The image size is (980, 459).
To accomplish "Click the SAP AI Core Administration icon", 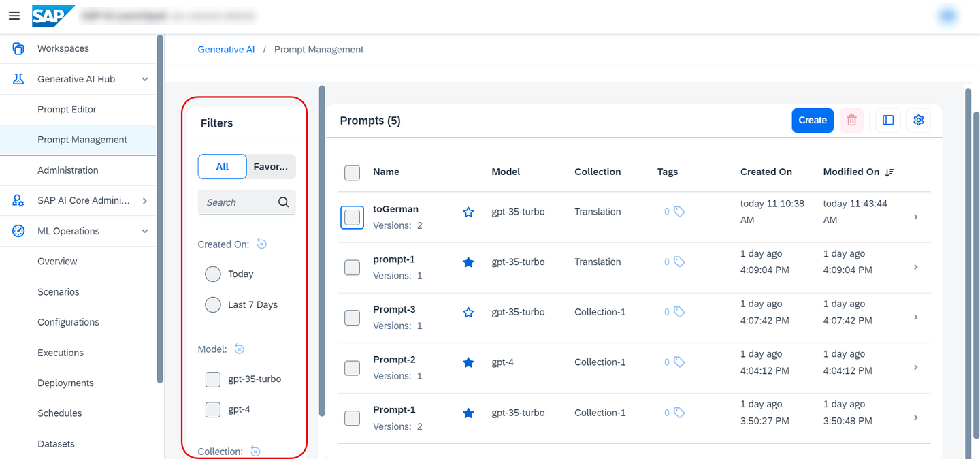I will (x=18, y=200).
